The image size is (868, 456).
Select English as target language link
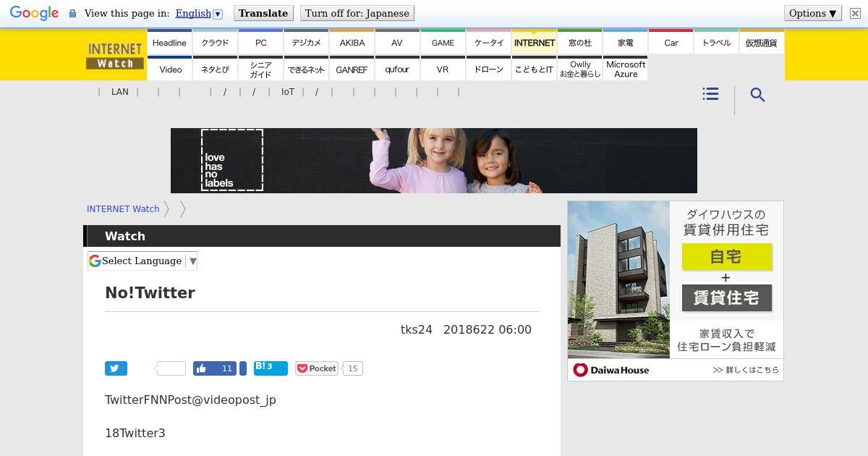click(193, 13)
